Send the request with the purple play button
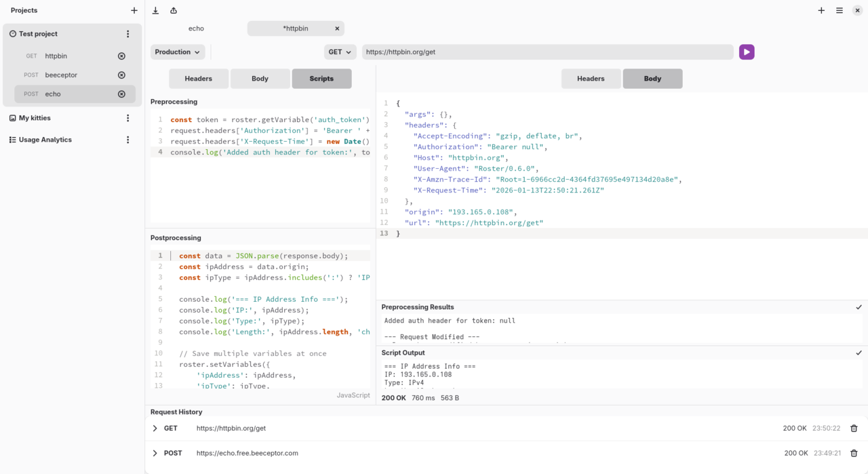Viewport: 868px width, 474px height. pyautogui.click(x=747, y=52)
